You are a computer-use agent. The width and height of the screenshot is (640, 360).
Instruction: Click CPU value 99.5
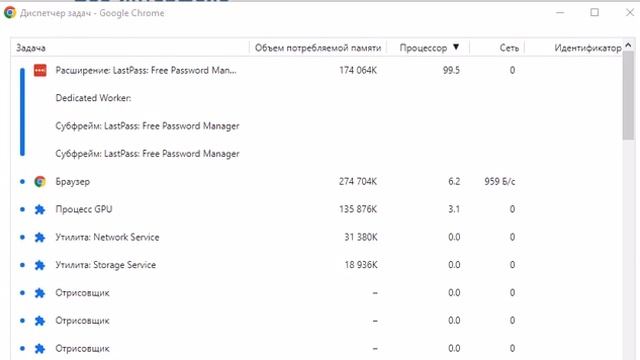[x=451, y=70]
